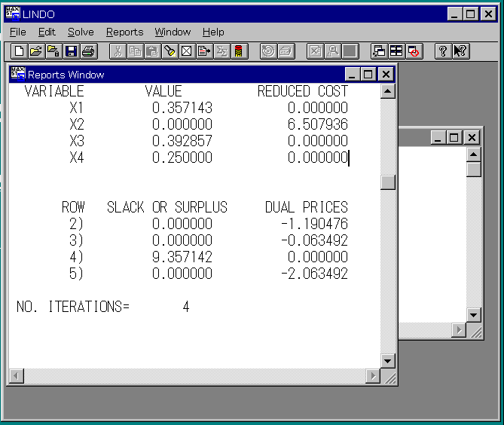Click the Reports Window vertical scroll thumb
The width and height of the screenshot is (504, 425).
pyautogui.click(x=388, y=182)
